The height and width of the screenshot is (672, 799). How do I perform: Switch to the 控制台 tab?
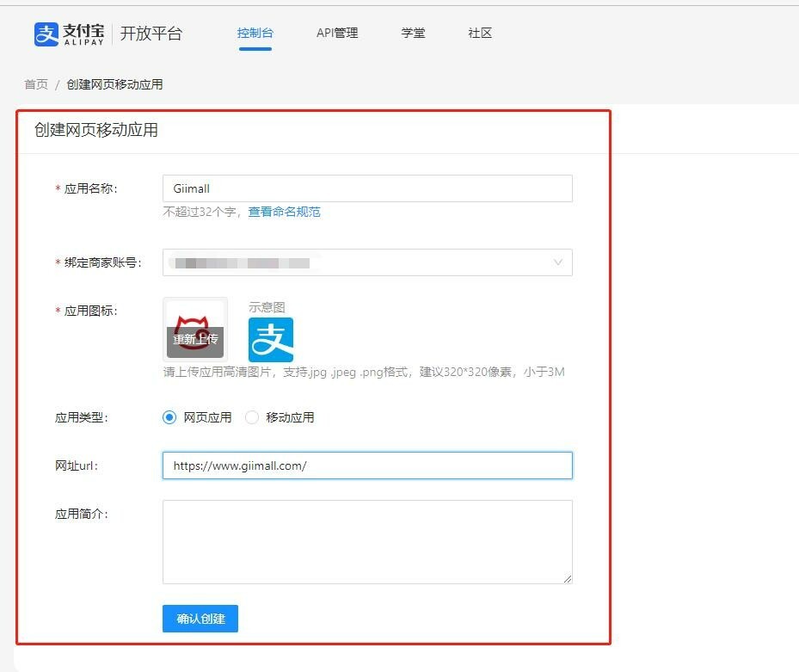255,34
